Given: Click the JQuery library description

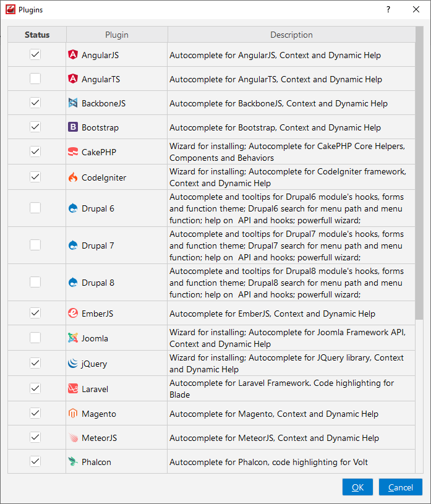Looking at the screenshot, I should point(286,363).
